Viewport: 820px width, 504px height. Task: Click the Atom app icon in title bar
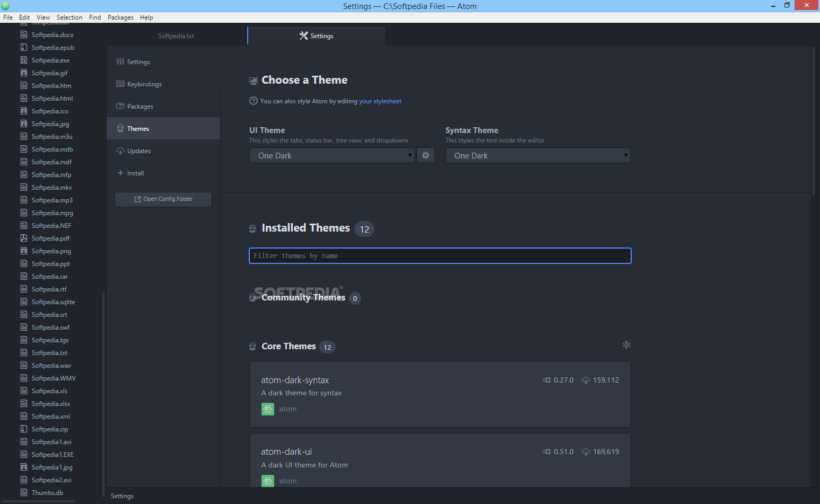5,6
